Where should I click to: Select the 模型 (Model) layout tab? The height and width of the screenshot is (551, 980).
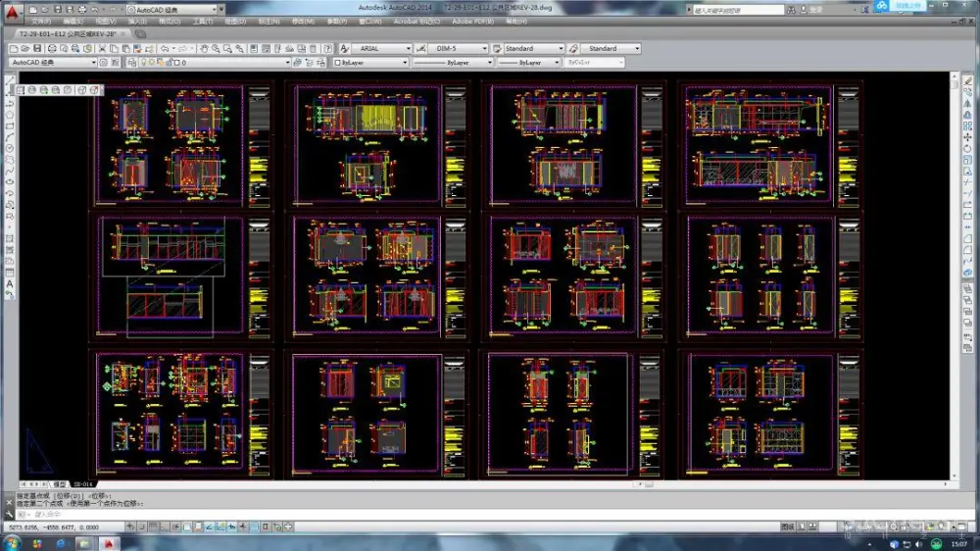pyautogui.click(x=60, y=484)
